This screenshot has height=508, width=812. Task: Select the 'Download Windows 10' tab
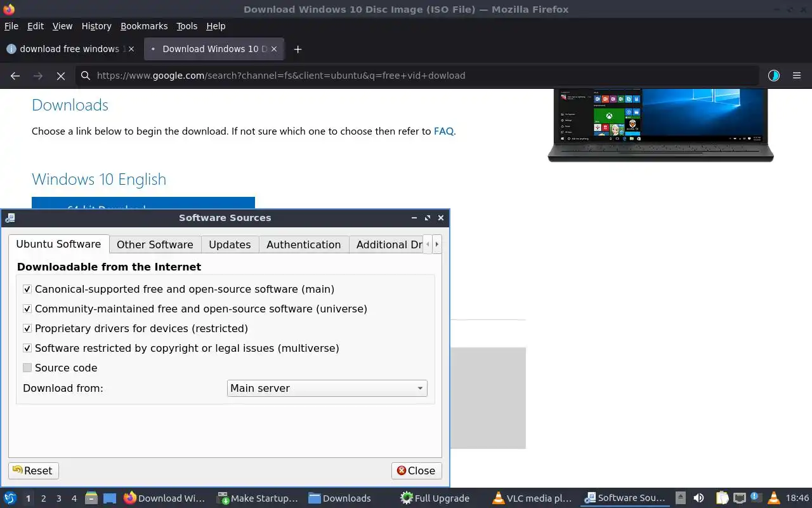tap(214, 49)
